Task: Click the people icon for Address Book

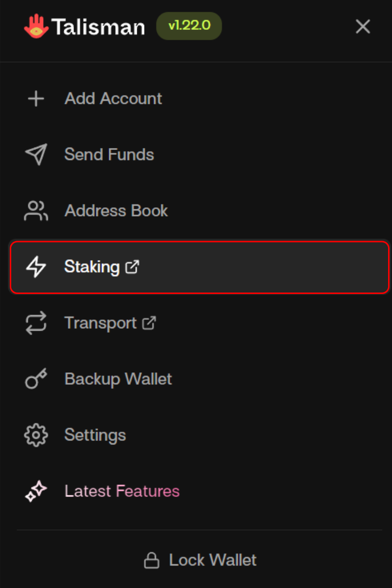Action: tap(36, 211)
